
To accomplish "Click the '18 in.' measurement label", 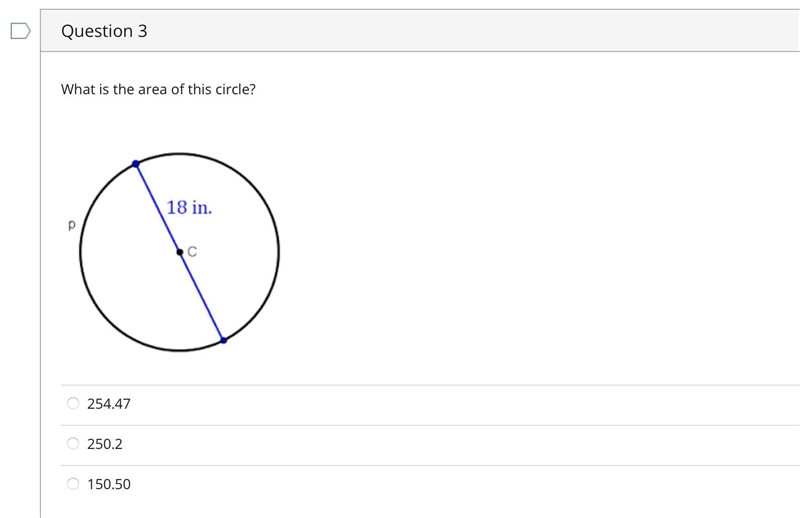I will point(189,207).
